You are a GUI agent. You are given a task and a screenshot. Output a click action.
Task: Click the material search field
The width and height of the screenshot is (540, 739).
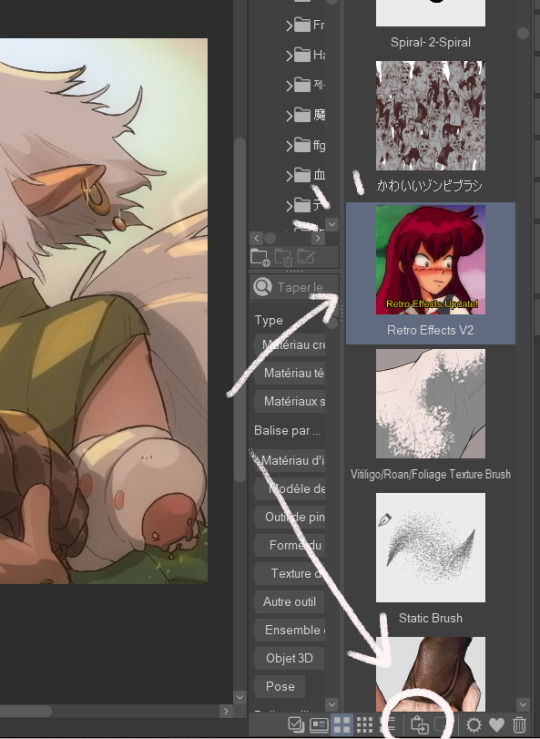click(294, 287)
